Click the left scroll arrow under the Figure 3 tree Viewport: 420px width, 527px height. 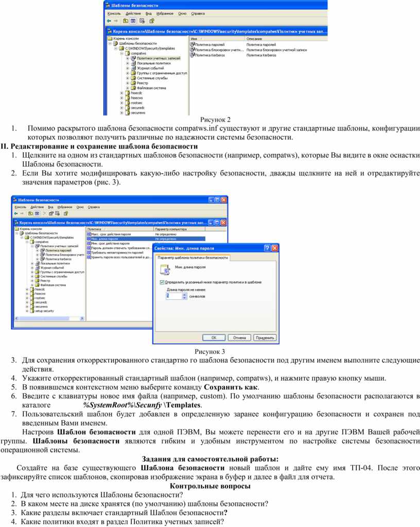pos(16,318)
